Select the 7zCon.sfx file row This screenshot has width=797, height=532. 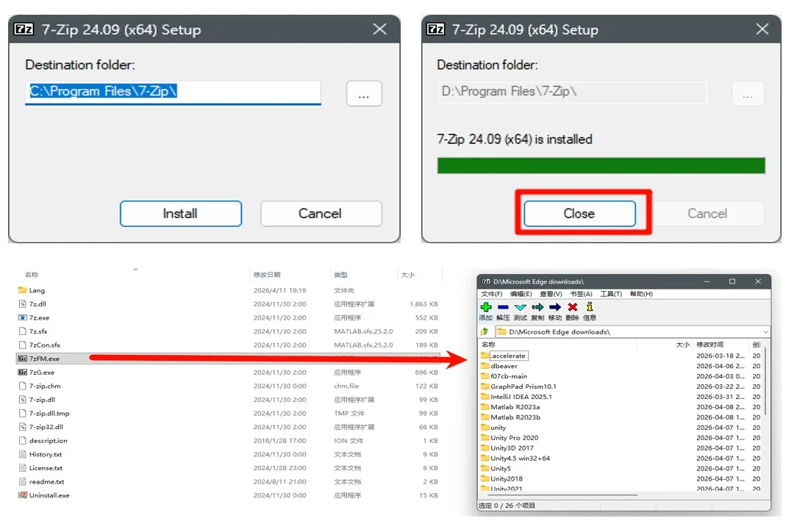(229, 345)
